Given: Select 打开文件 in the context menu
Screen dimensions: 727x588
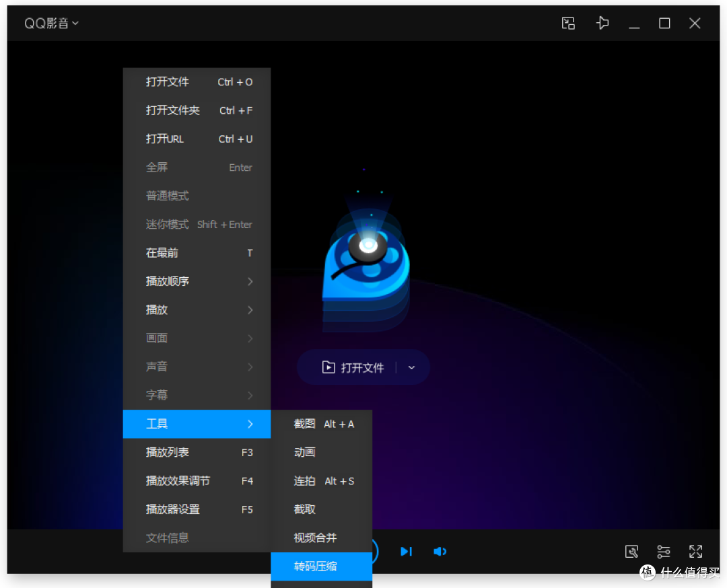Looking at the screenshot, I should tap(197, 82).
